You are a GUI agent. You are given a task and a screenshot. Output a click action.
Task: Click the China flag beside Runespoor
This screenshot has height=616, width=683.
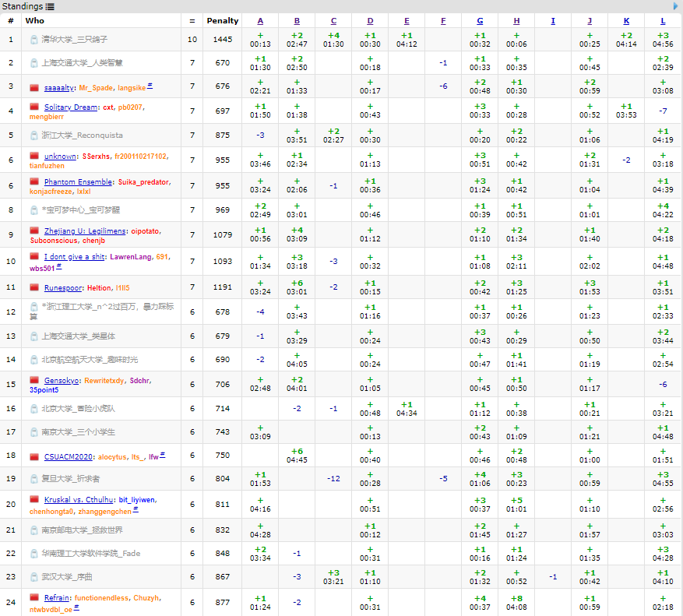(x=34, y=287)
